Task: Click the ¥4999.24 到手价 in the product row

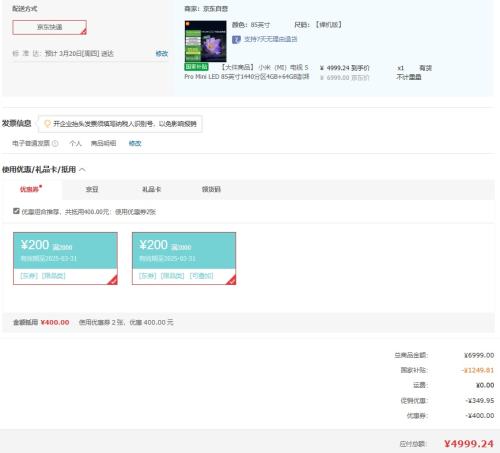Action: coord(345,68)
